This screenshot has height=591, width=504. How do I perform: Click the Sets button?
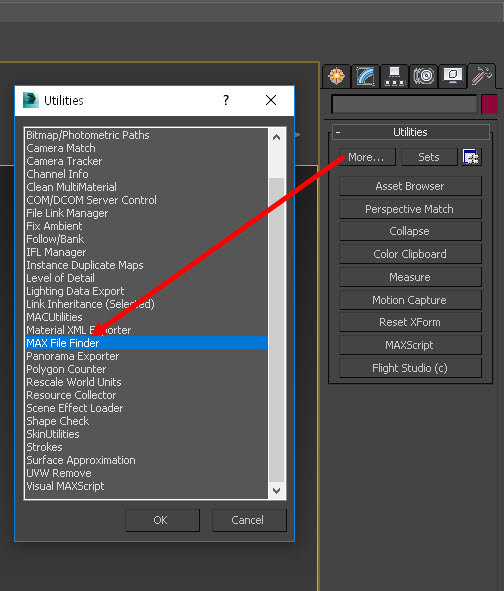tap(429, 157)
